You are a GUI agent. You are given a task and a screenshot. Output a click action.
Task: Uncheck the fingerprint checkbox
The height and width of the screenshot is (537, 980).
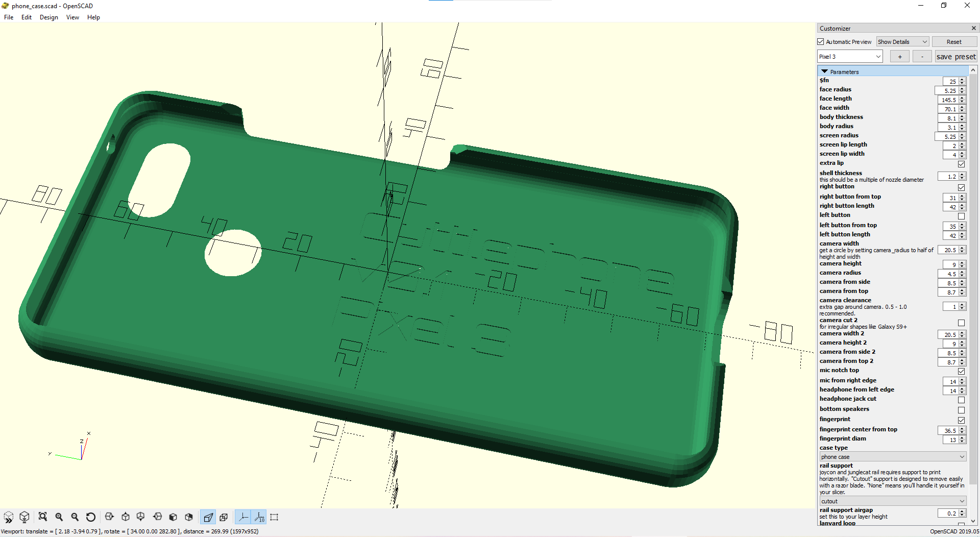pyautogui.click(x=961, y=420)
